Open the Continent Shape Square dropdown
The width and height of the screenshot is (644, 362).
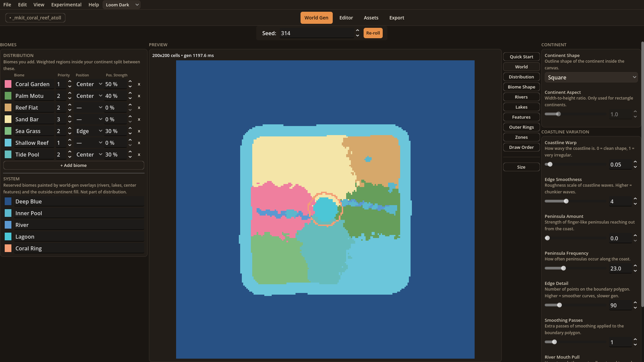591,77
